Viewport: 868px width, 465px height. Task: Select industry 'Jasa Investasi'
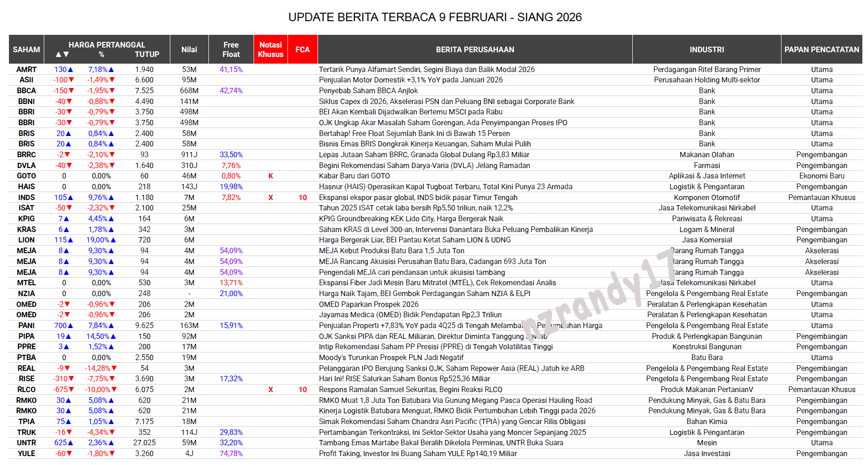(707, 454)
